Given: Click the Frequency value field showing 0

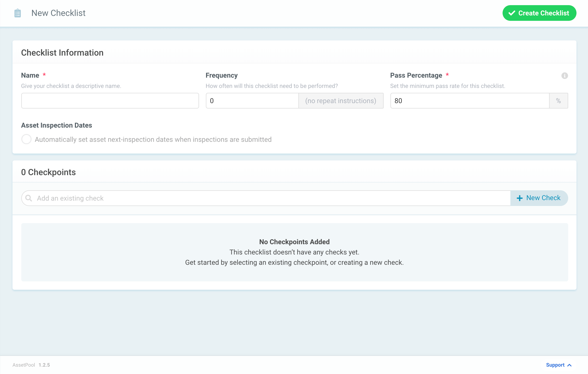Looking at the screenshot, I should tap(252, 100).
